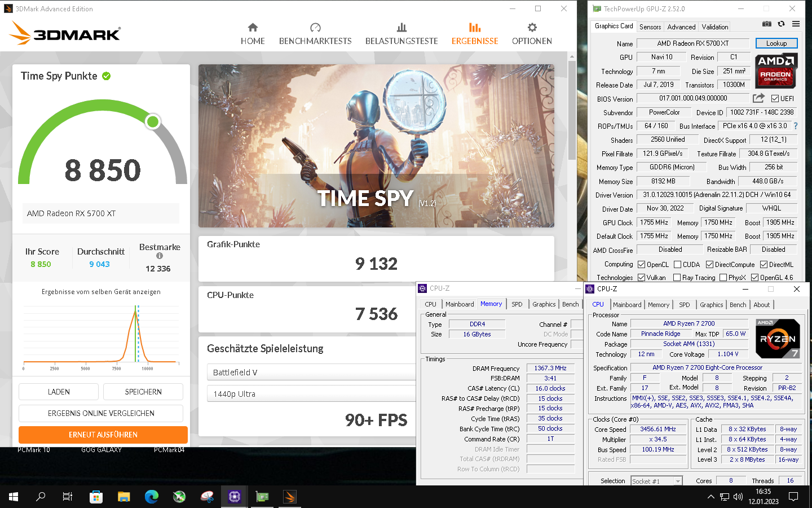Toggle the DirectCompute checkbox in GPU-Z

click(x=710, y=264)
